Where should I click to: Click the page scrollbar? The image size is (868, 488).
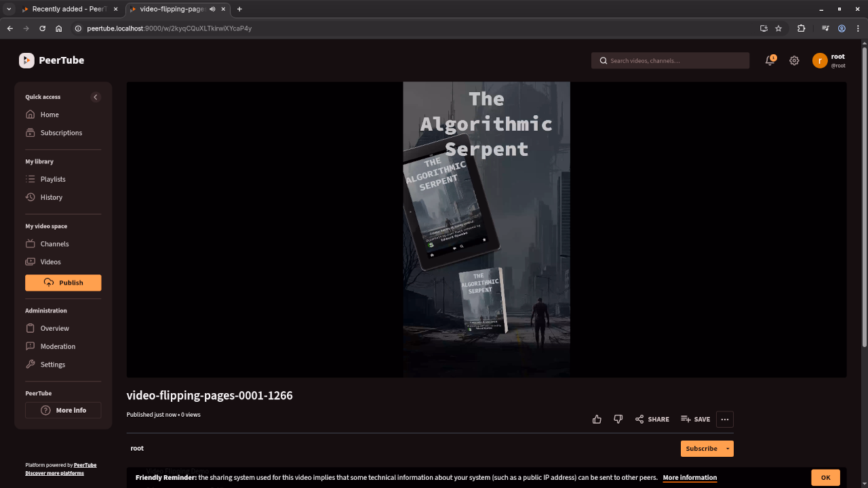864,197
